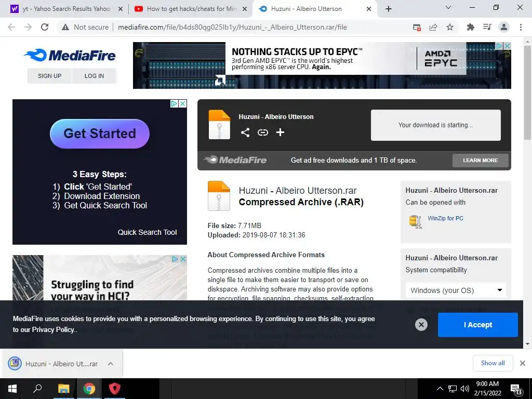Open the WinZip for PC link
Viewport: 532px width, 399px height.
coord(445,218)
